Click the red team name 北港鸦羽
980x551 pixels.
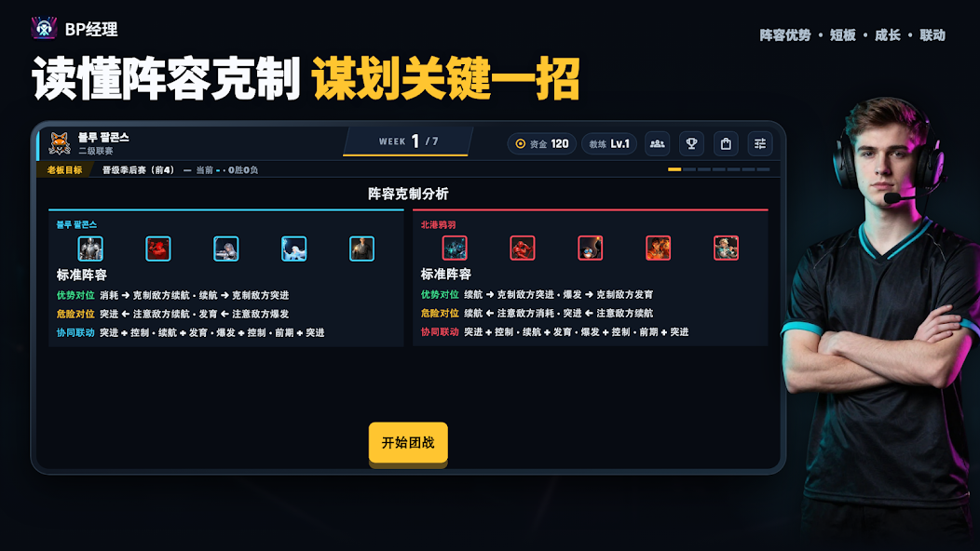click(438, 224)
